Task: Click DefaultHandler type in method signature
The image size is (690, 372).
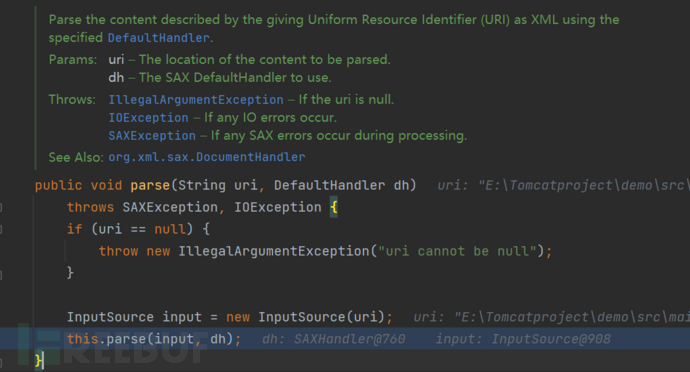Action: point(330,185)
